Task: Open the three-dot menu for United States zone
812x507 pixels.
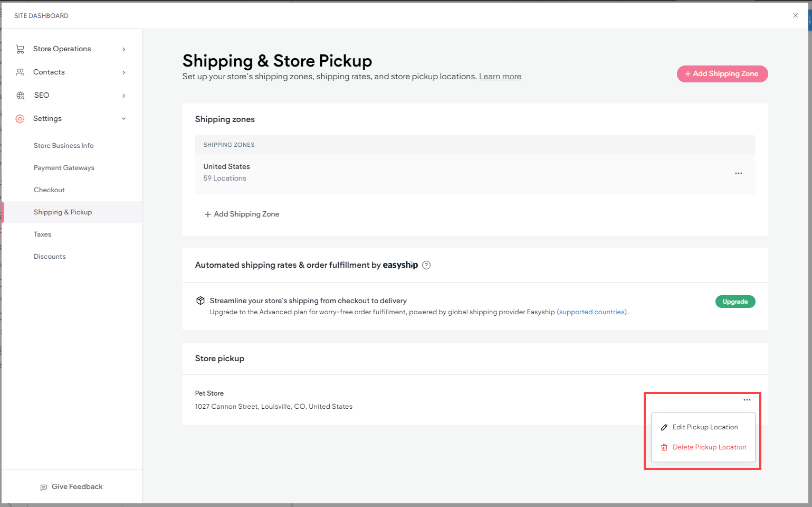Action: coord(738,173)
